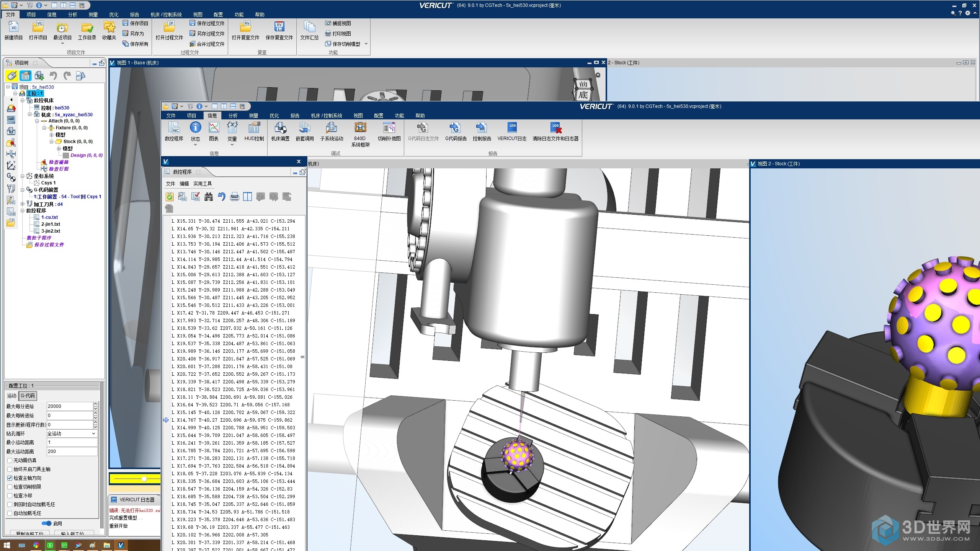Click the 最大运动距离 field showing 200
Viewport: 980px width, 551px height.
pyautogui.click(x=72, y=452)
